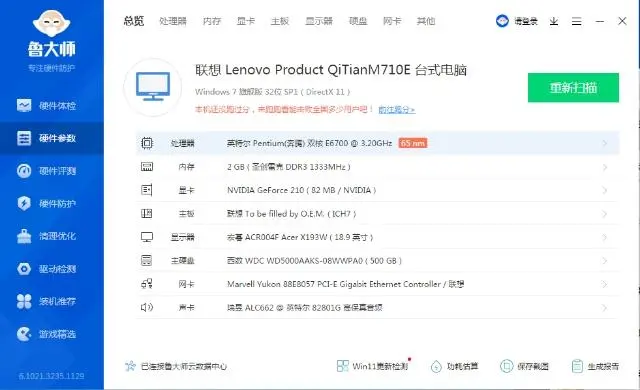Click the green 重新扫描 button
The image size is (640, 390).
(x=573, y=88)
